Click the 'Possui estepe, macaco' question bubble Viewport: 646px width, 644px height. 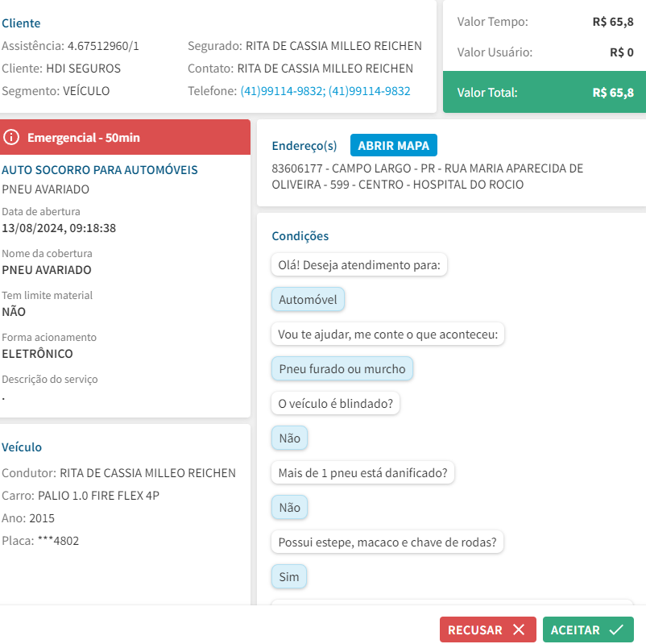[x=387, y=542]
